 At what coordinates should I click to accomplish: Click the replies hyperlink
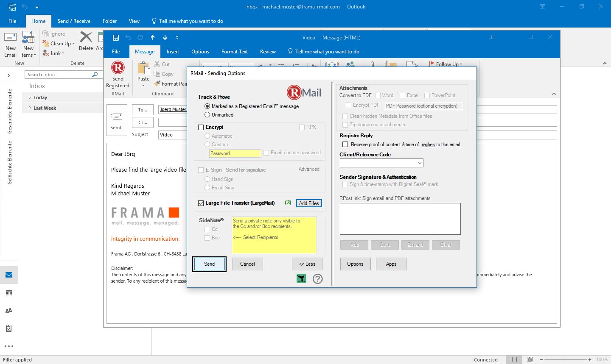(x=428, y=144)
